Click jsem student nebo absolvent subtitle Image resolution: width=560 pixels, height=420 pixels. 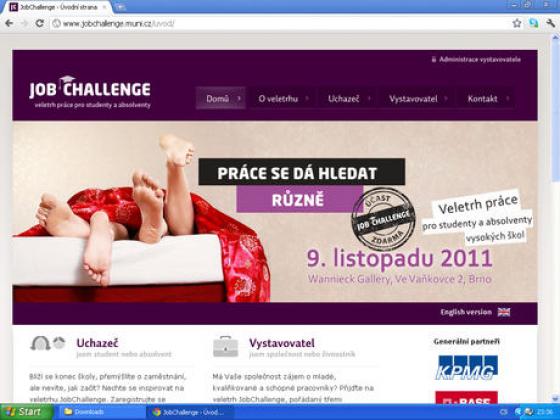[124, 354]
